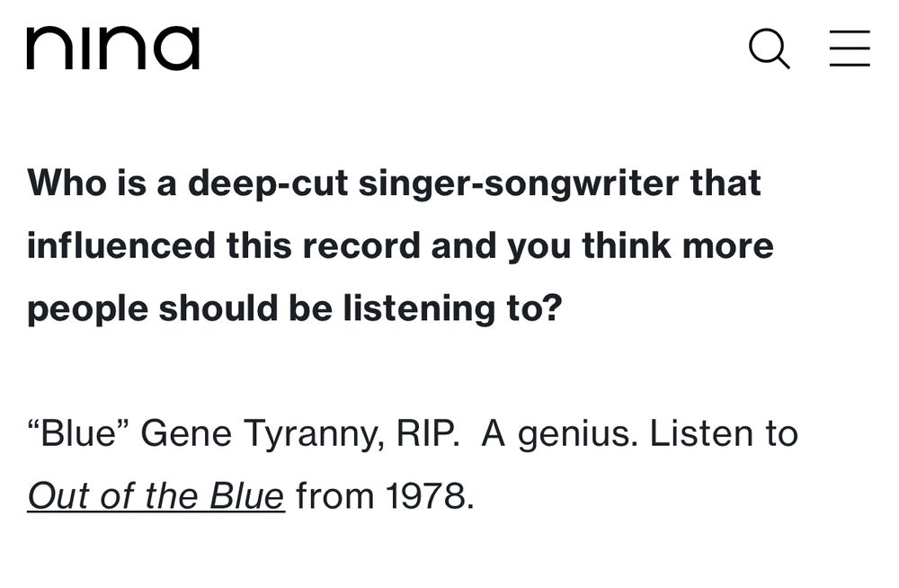Click the word "RIP." in the answer
The height and width of the screenshot is (588, 899).
428,433
